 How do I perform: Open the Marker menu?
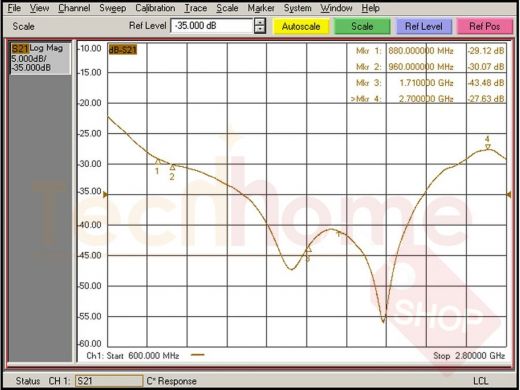(x=261, y=8)
